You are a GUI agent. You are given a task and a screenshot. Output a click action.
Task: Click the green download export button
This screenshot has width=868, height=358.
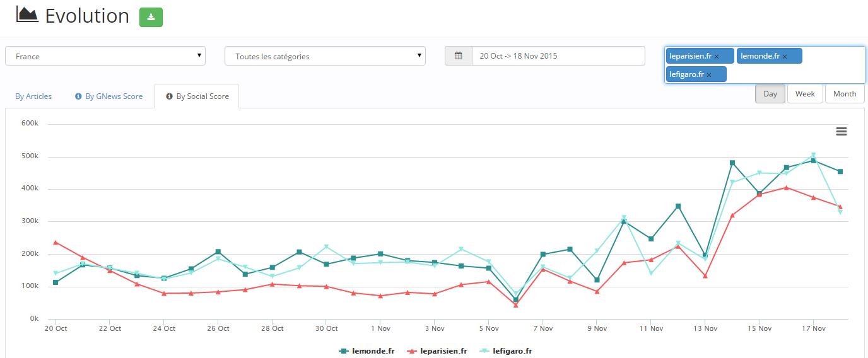coord(151,17)
